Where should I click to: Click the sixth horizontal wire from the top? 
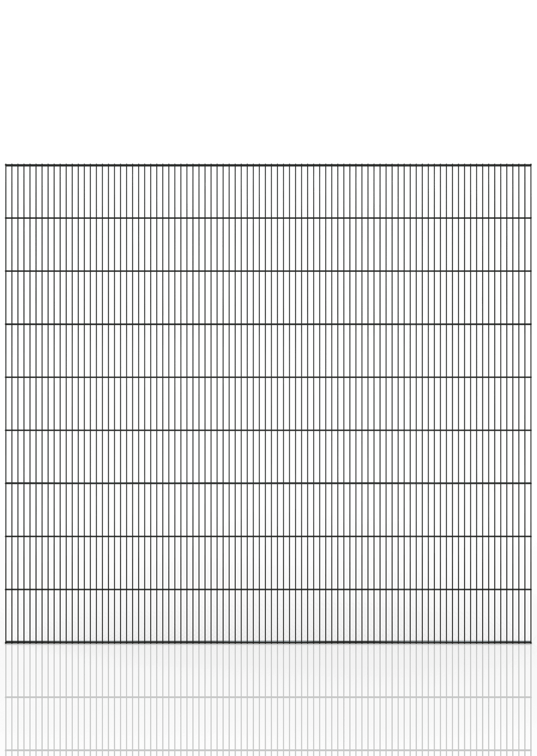(x=268, y=430)
